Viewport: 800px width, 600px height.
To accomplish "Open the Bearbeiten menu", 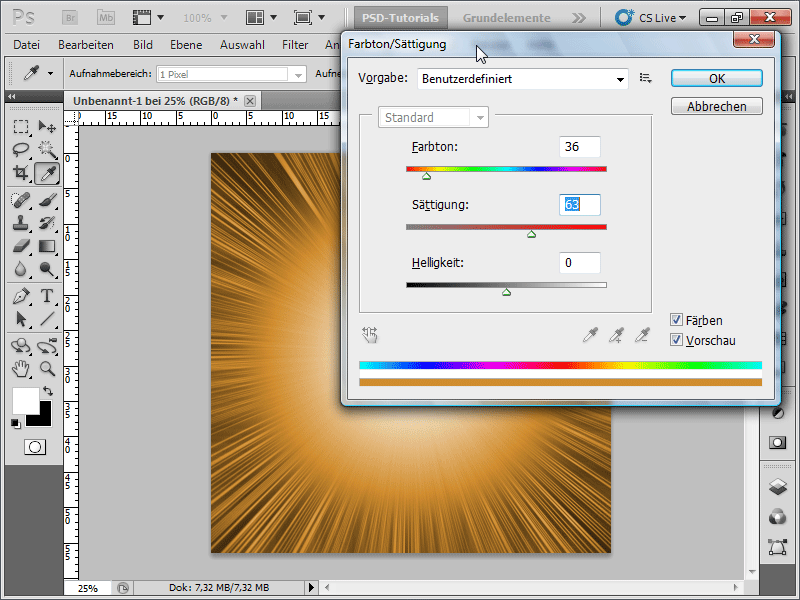I will click(86, 45).
